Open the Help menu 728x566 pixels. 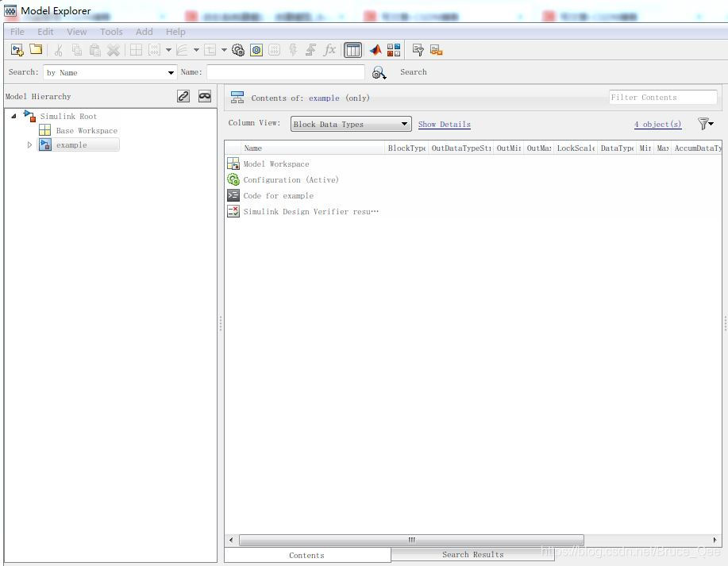[175, 32]
